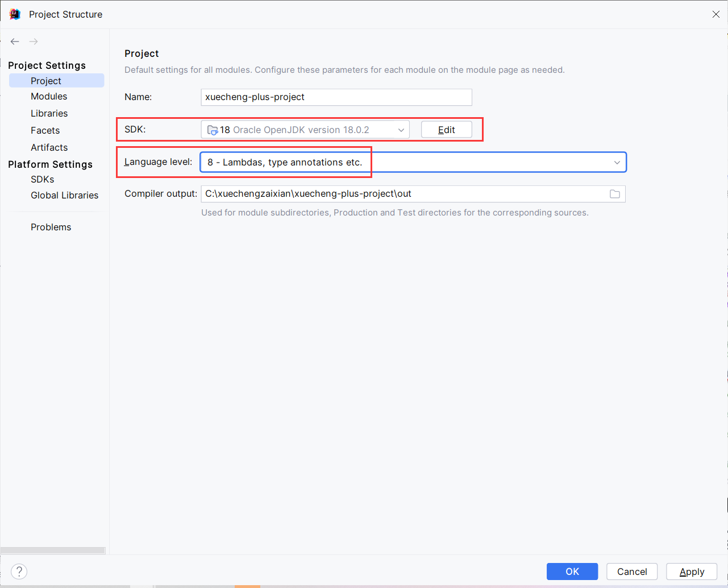Open the Libraries settings page
Screen dimensions: 728x588
(49, 114)
